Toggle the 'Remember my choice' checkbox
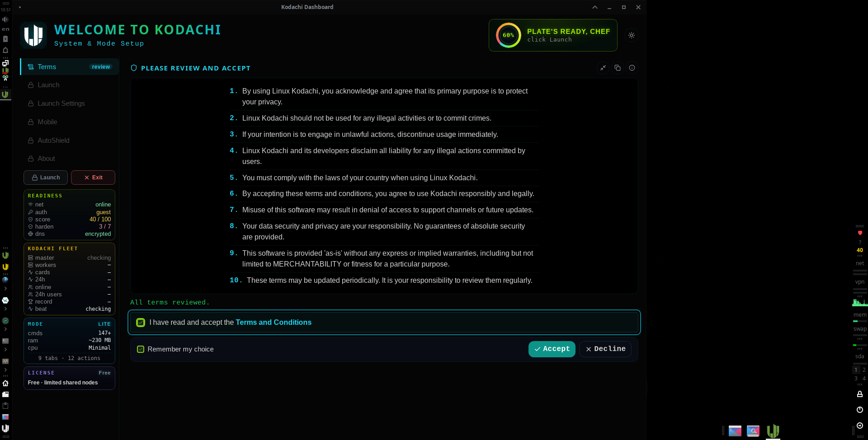868x440 pixels. (141, 349)
